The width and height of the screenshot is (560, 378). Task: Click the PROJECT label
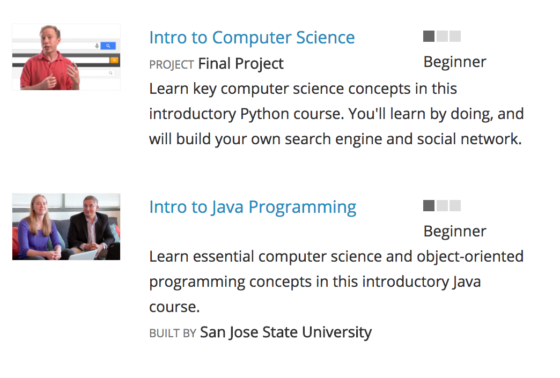pos(171,65)
